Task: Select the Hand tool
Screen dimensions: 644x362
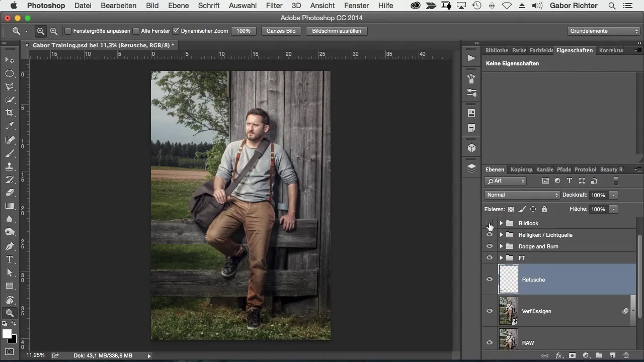Action: tap(10, 300)
